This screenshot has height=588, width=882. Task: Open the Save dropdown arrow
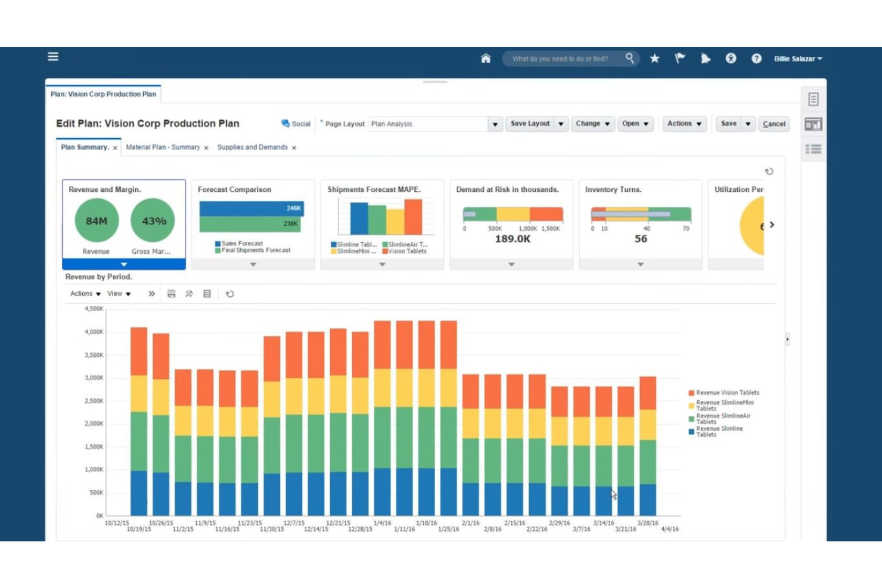coord(748,124)
